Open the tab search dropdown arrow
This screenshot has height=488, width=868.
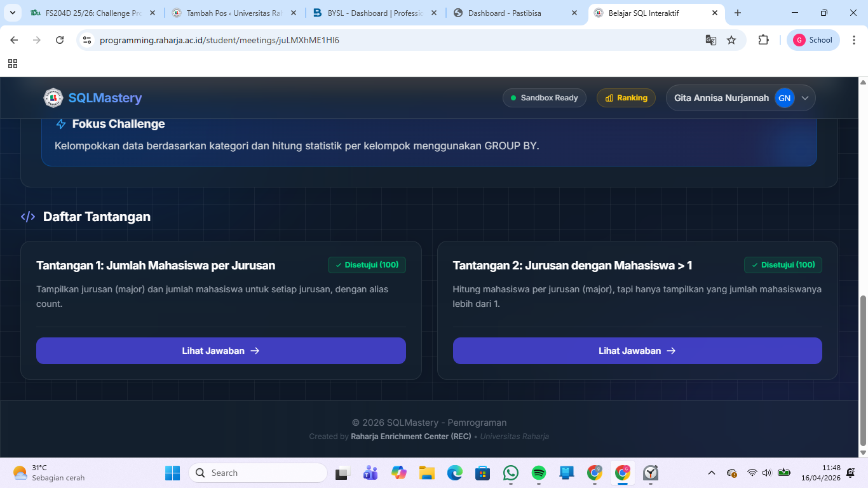(x=12, y=13)
